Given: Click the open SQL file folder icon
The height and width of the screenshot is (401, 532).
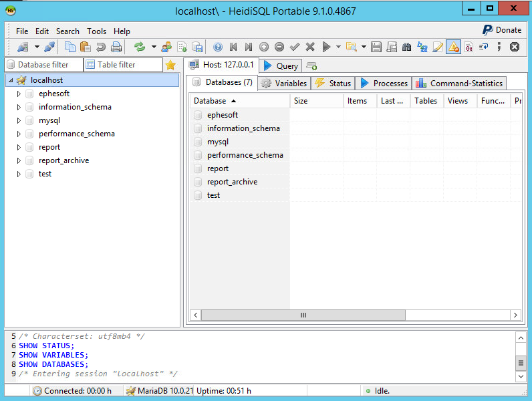Looking at the screenshot, I should pos(351,47).
